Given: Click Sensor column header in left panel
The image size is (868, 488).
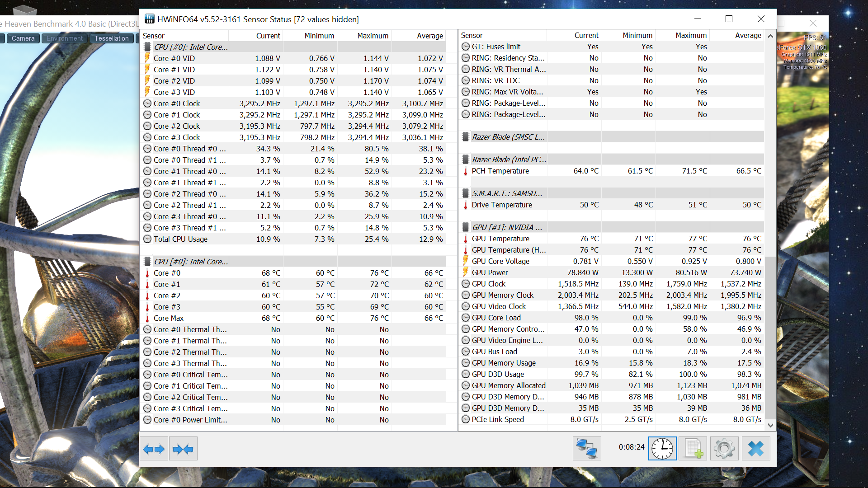Looking at the screenshot, I should (x=184, y=36).
